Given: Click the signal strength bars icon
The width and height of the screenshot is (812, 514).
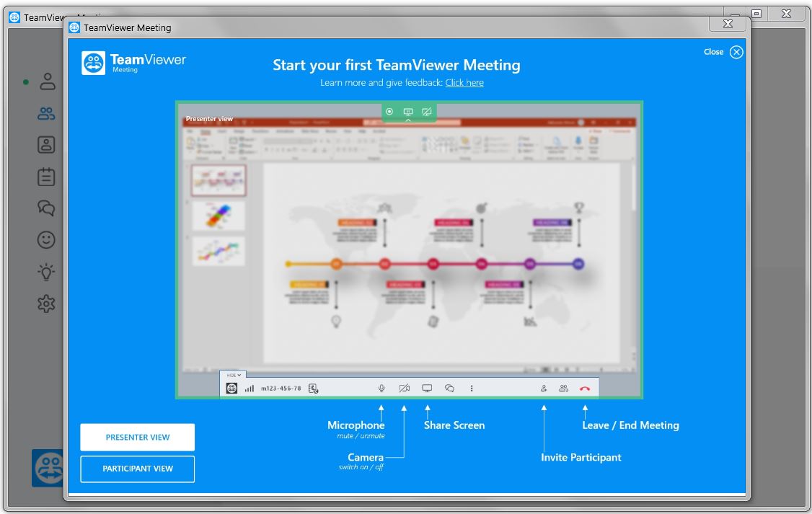Looking at the screenshot, I should [250, 389].
